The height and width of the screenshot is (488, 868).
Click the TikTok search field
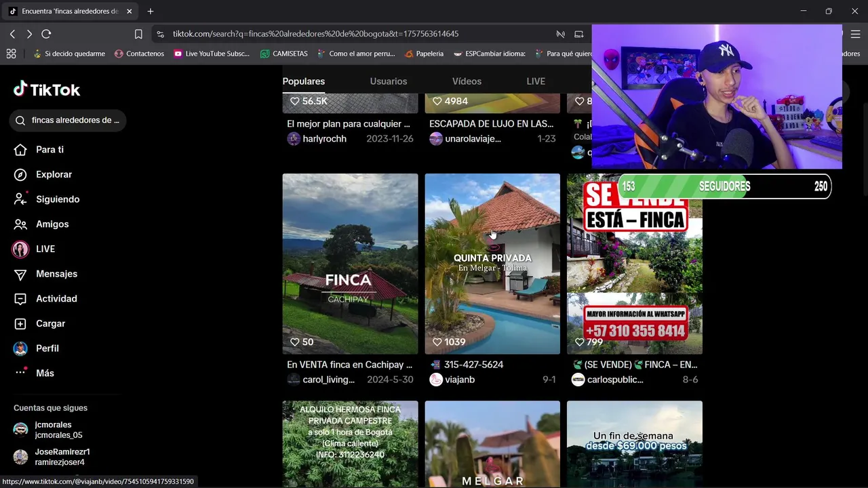[68, 121]
